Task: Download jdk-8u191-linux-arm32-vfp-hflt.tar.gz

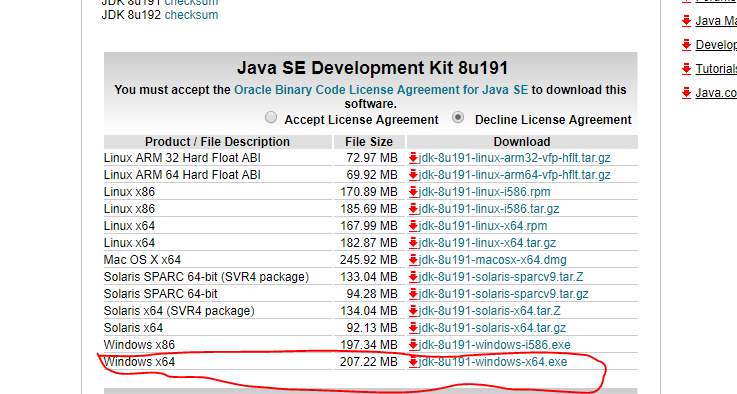Action: tap(514, 158)
